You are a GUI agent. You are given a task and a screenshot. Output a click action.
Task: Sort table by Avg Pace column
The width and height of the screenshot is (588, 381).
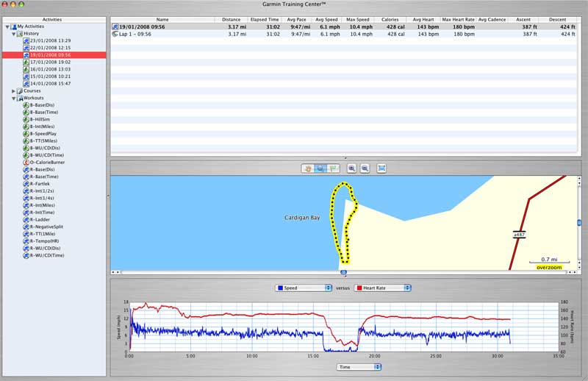[x=296, y=20]
